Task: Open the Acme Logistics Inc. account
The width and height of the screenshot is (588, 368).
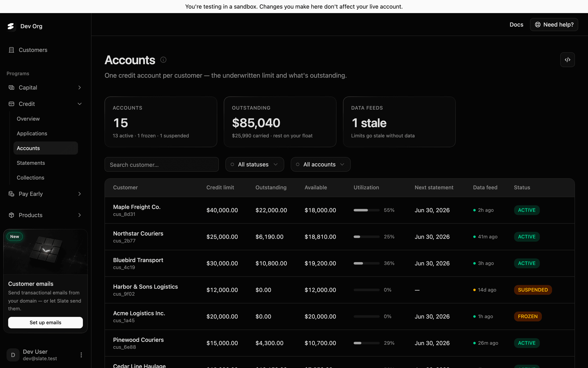Action: [x=139, y=313]
